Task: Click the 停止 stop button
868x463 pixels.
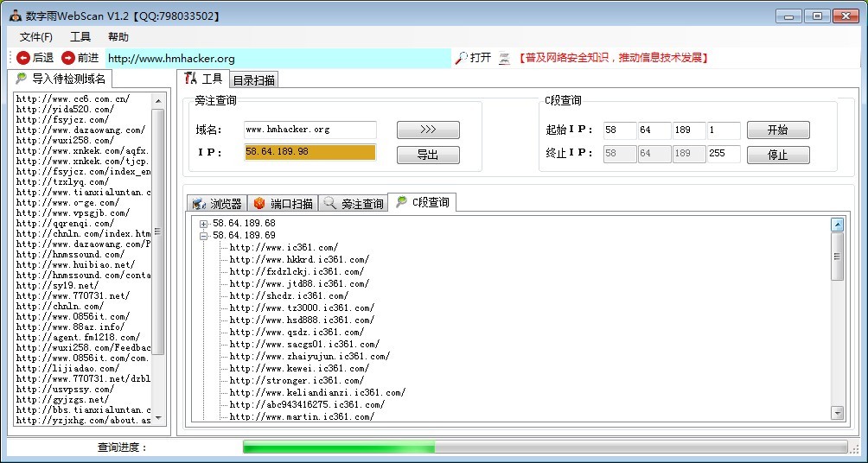Action: click(x=778, y=155)
